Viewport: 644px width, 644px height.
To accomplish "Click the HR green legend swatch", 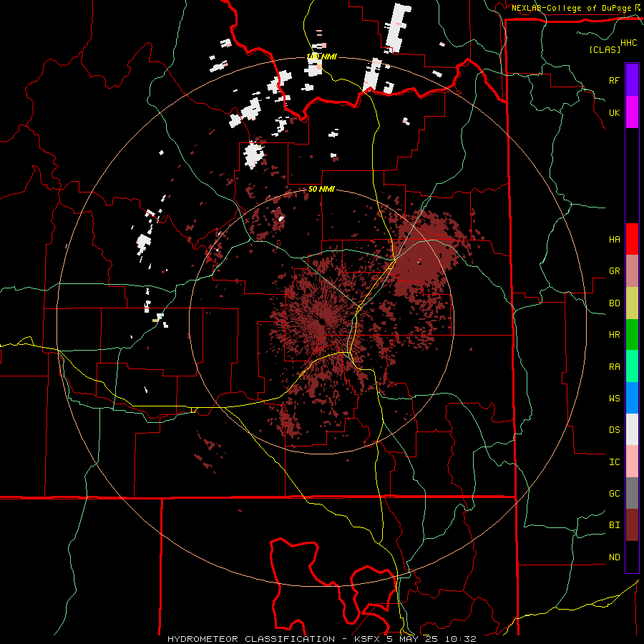I will [x=632, y=335].
